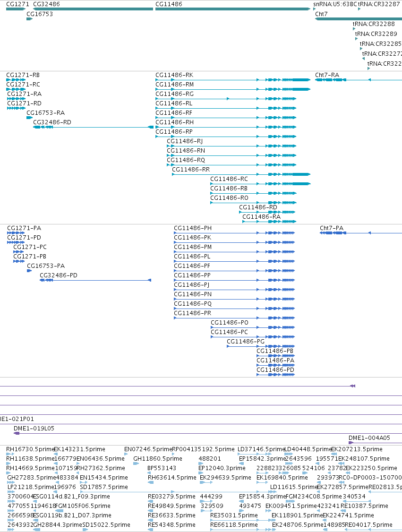The image size is (402, 532).
Task: Click the CG16753-RA transcript label
Action: (45, 112)
